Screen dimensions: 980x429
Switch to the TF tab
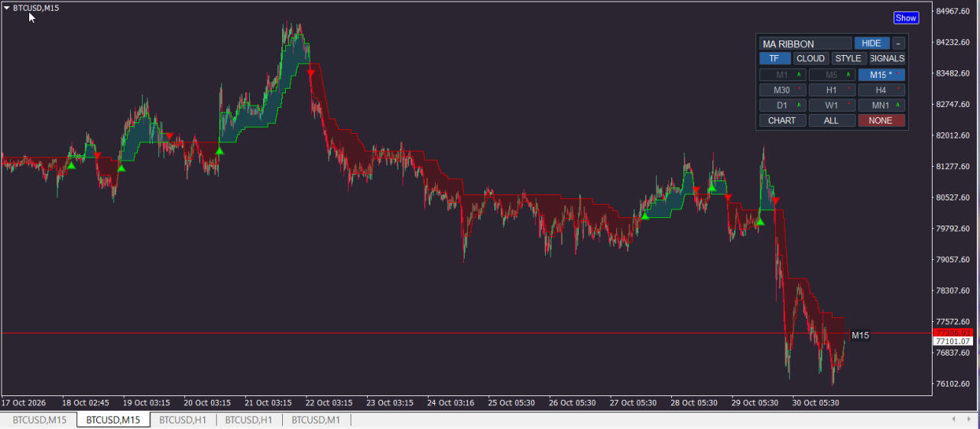pyautogui.click(x=774, y=58)
